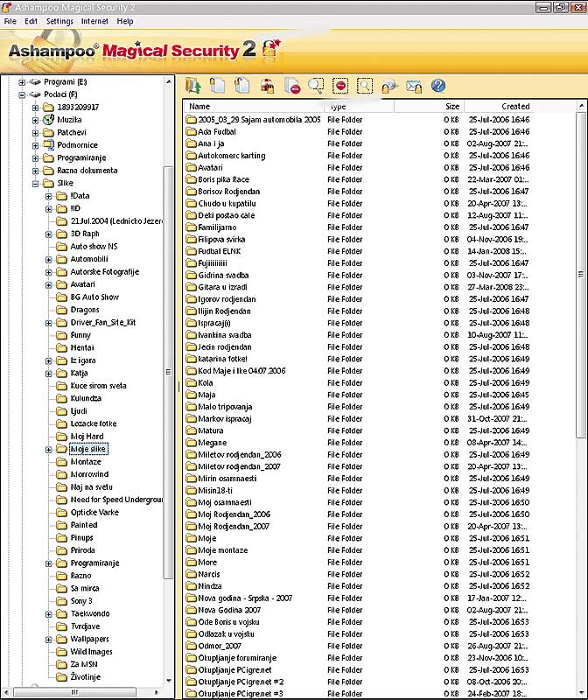The width and height of the screenshot is (588, 700).
Task: Expand the Patchevi folder node
Action: click(x=35, y=133)
